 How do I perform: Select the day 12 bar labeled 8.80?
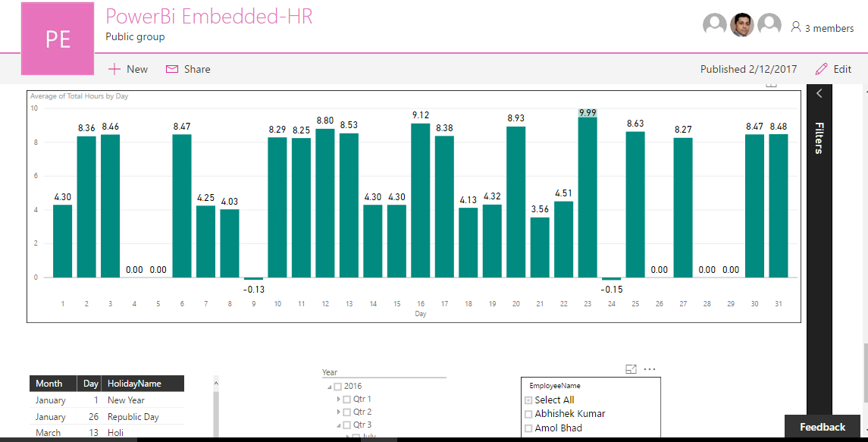click(x=325, y=203)
